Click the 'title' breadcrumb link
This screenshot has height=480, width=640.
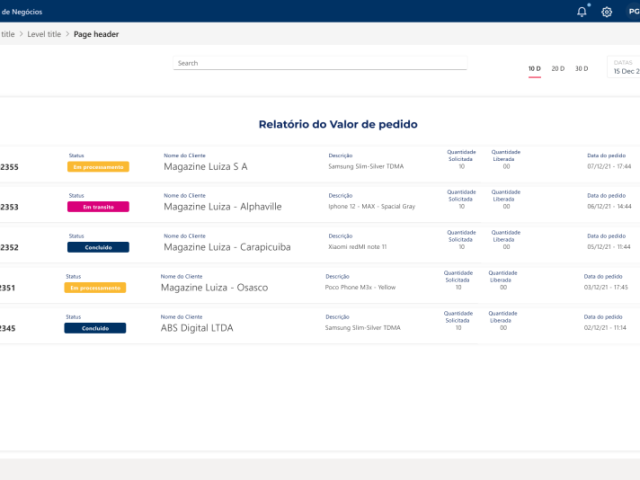point(7,34)
